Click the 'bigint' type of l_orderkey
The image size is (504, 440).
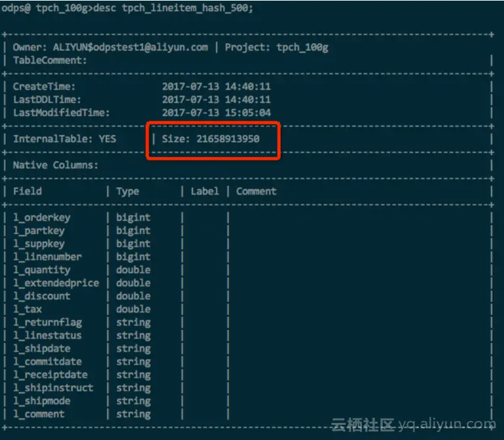[x=133, y=218]
